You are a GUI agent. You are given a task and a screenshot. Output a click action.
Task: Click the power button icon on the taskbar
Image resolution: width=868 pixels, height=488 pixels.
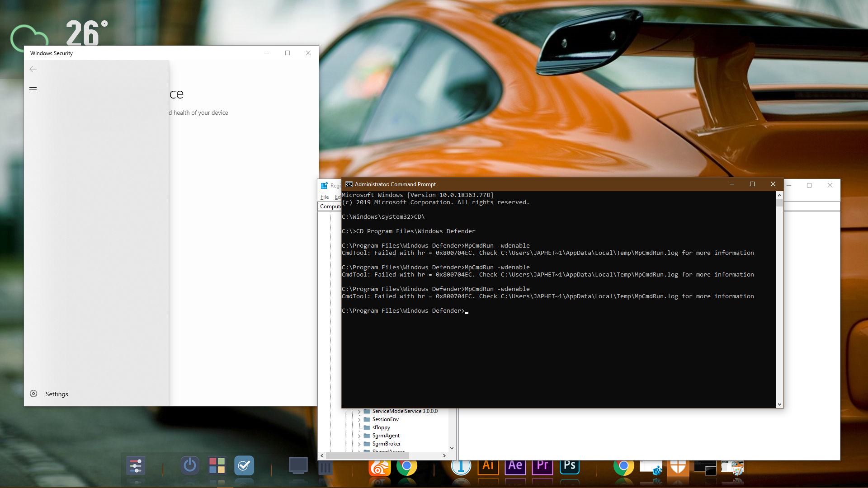190,465
